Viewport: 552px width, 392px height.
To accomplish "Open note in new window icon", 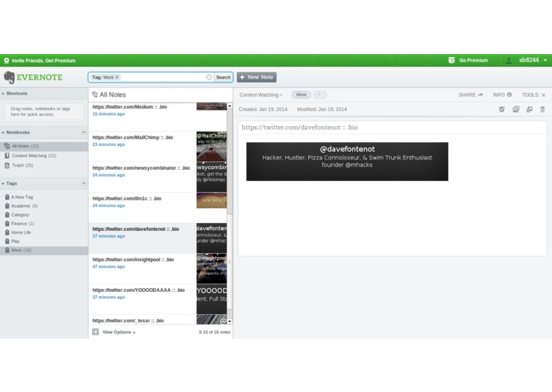I will click(529, 110).
